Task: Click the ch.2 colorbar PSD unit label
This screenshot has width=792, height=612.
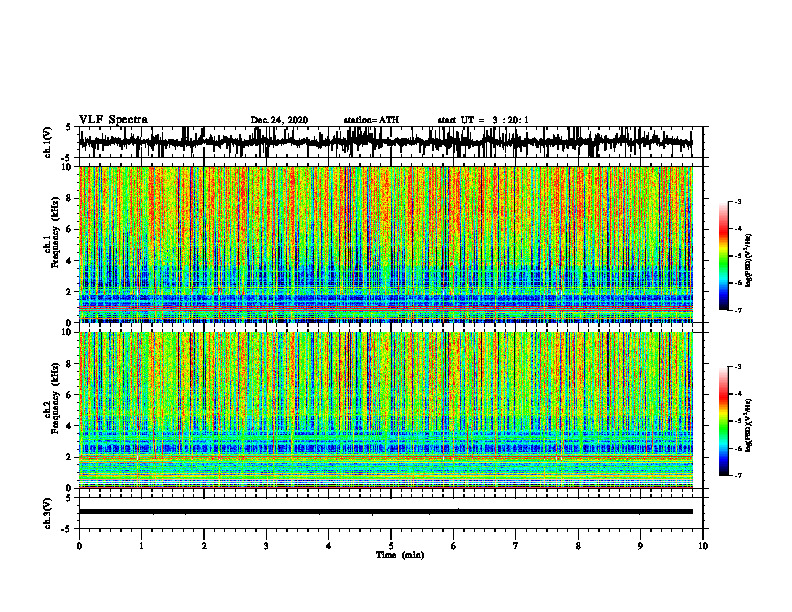Action: click(x=749, y=426)
